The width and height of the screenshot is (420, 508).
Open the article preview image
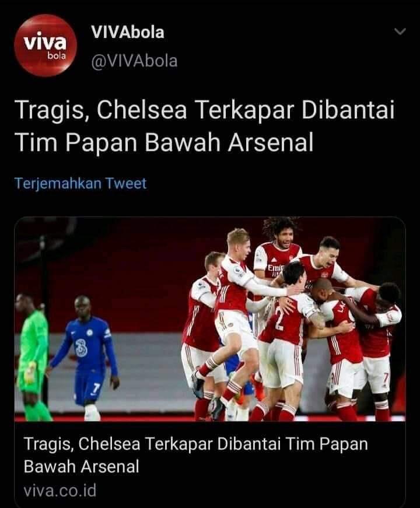[x=210, y=319]
